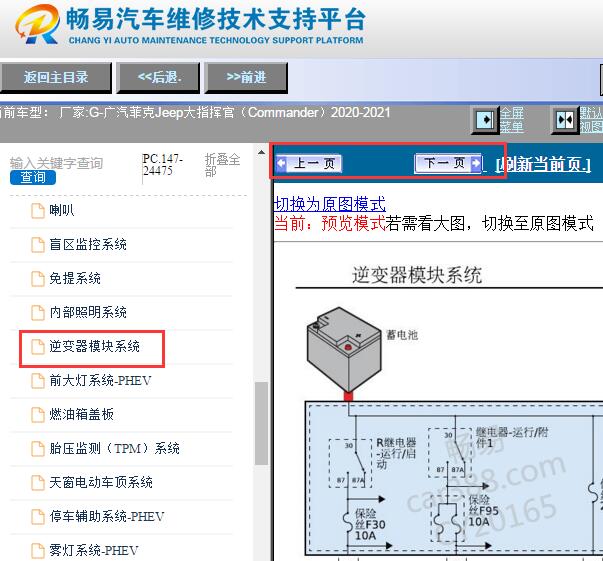This screenshot has width=603, height=561.
Task: Open the 胎压监测（TPM）系统 tree entry
Action: pos(115,448)
